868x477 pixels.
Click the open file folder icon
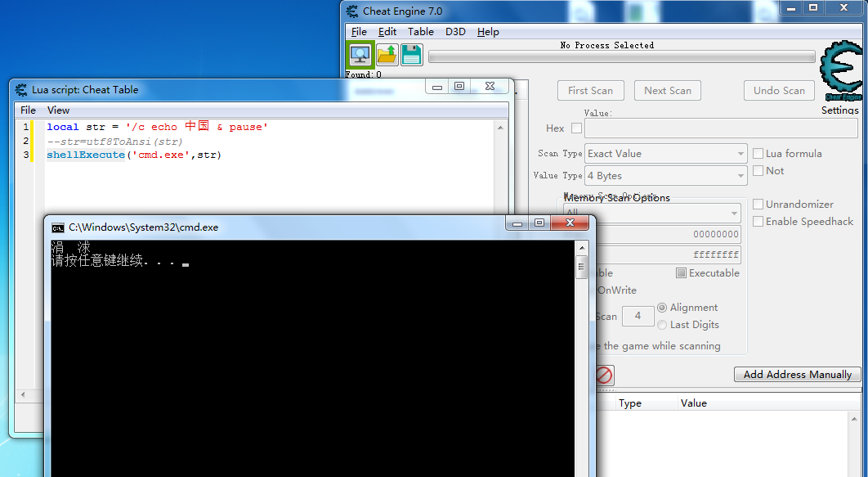point(387,55)
